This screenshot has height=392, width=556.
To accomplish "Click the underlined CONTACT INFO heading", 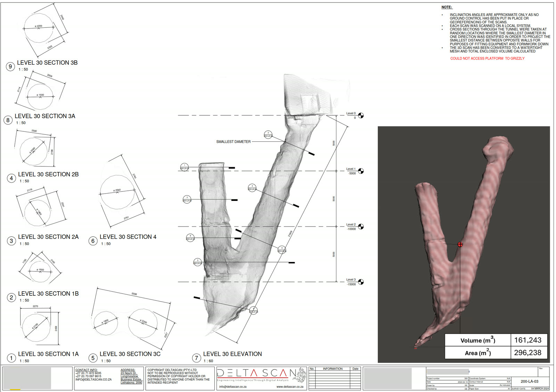I will click(87, 370).
